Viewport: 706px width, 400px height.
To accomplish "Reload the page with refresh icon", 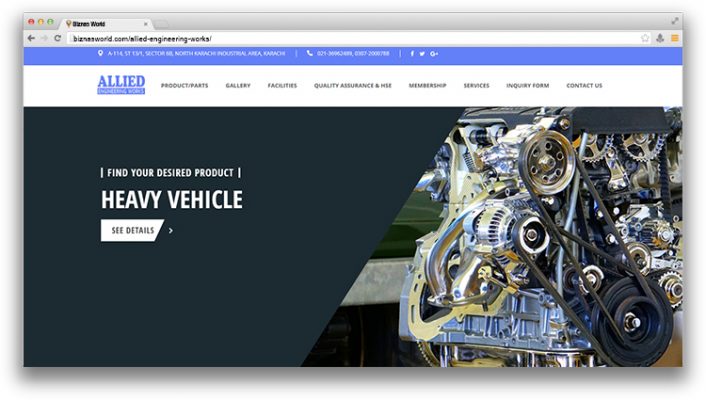I will [58, 38].
